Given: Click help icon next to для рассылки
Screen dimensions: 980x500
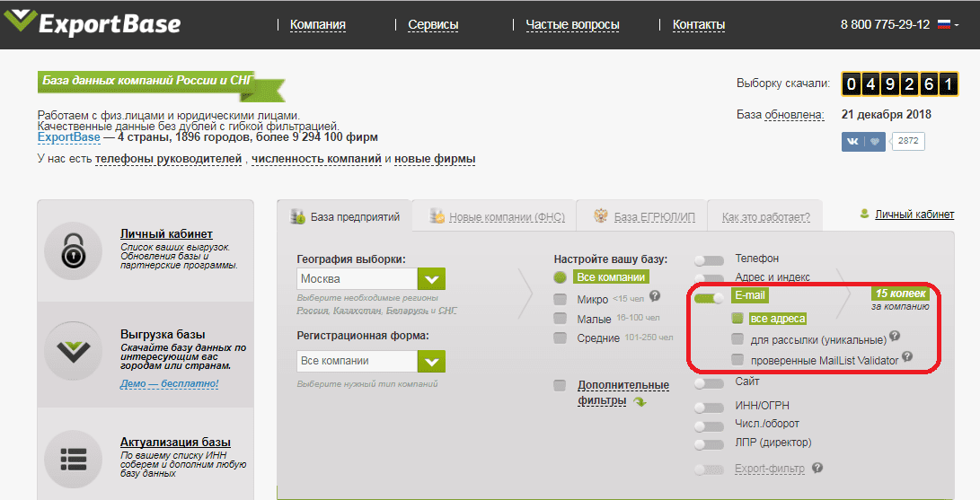Looking at the screenshot, I should (x=895, y=336).
